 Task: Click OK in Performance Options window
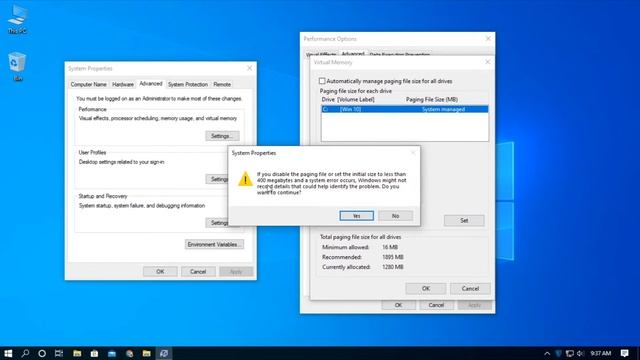[x=398, y=305]
